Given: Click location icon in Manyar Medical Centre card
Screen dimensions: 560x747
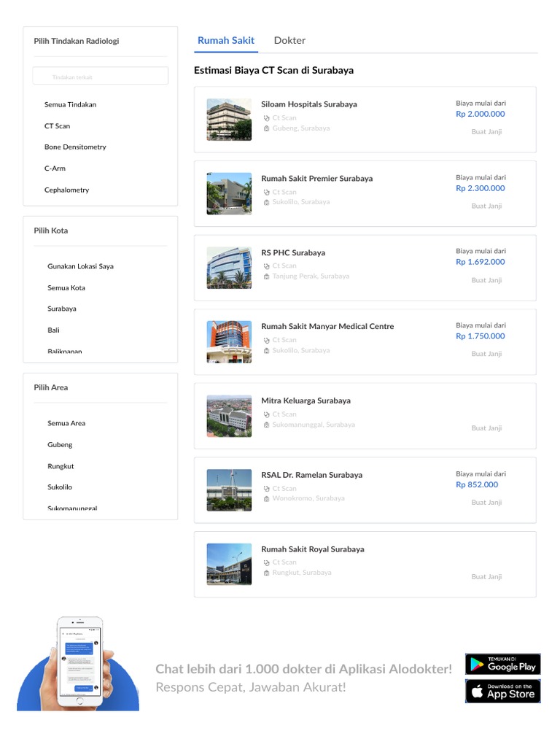Looking at the screenshot, I should coord(267,351).
